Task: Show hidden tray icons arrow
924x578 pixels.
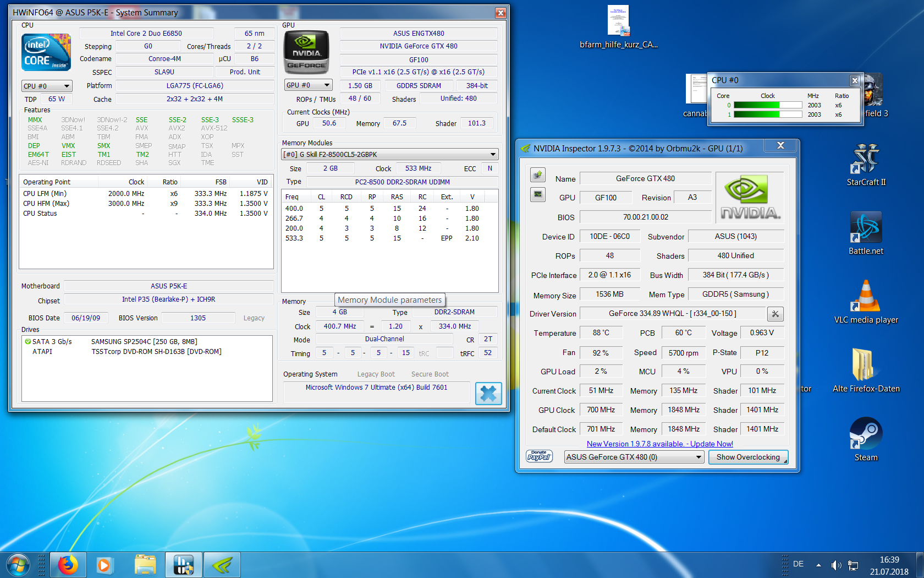Action: (x=818, y=565)
